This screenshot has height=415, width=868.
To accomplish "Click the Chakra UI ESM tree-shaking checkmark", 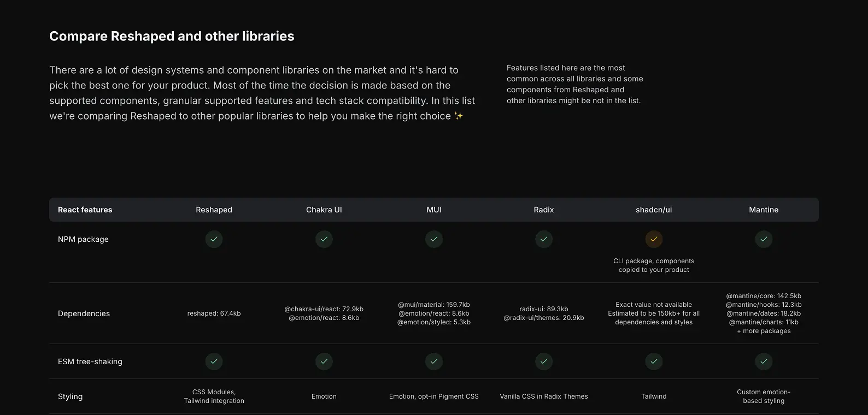I will 324,361.
